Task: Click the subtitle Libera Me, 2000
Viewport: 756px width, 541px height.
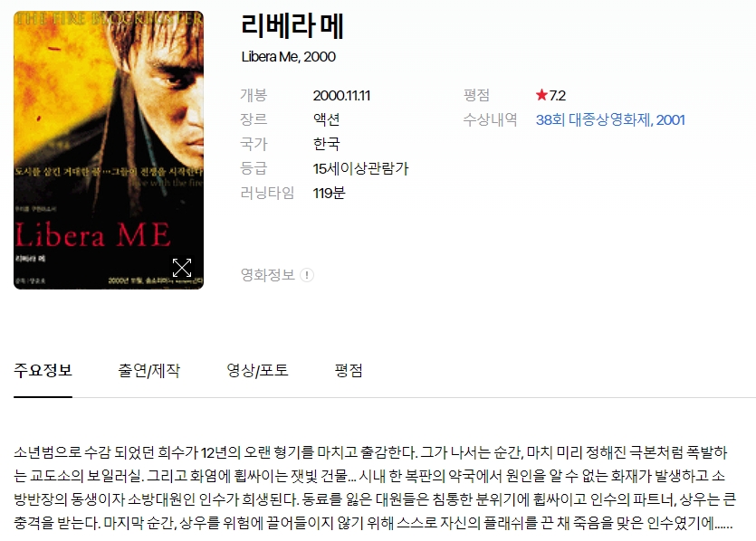Action: (288, 57)
